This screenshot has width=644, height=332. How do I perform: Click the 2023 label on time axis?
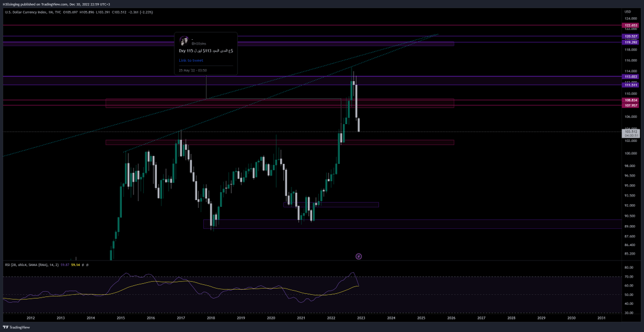(x=361, y=317)
